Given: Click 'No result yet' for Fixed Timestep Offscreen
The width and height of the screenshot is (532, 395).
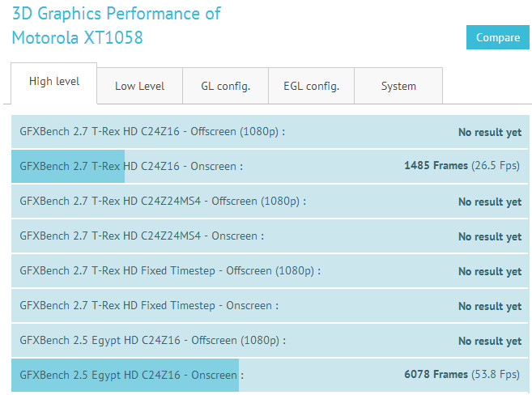Looking at the screenshot, I should click(490, 272).
